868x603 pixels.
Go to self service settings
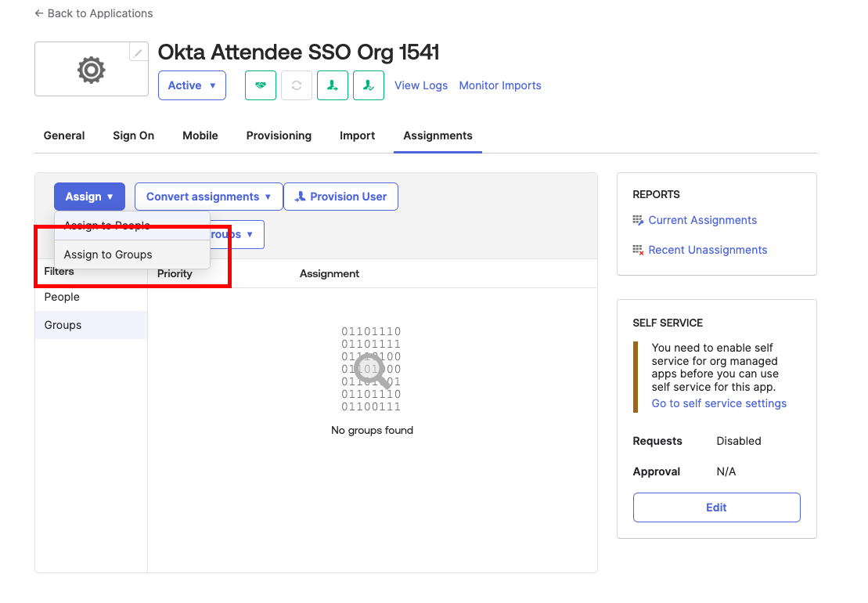[719, 403]
